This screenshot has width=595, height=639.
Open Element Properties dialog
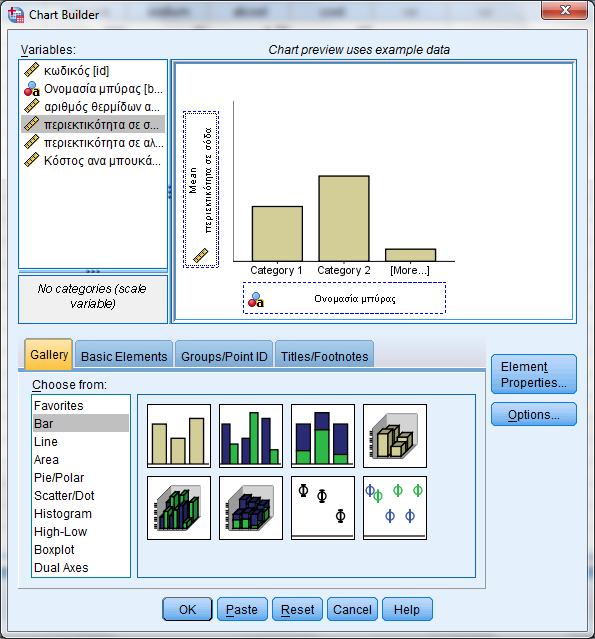pos(534,374)
